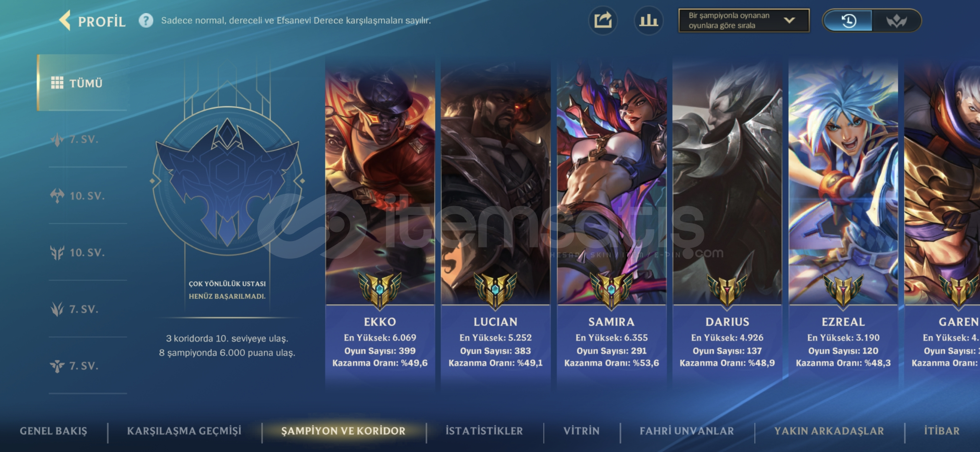Tap the share profile icon

tap(603, 21)
